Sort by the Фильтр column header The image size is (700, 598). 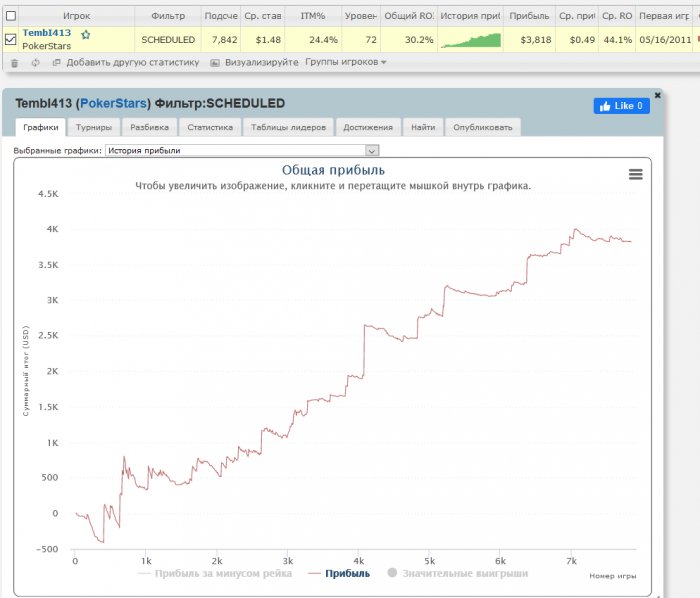168,16
